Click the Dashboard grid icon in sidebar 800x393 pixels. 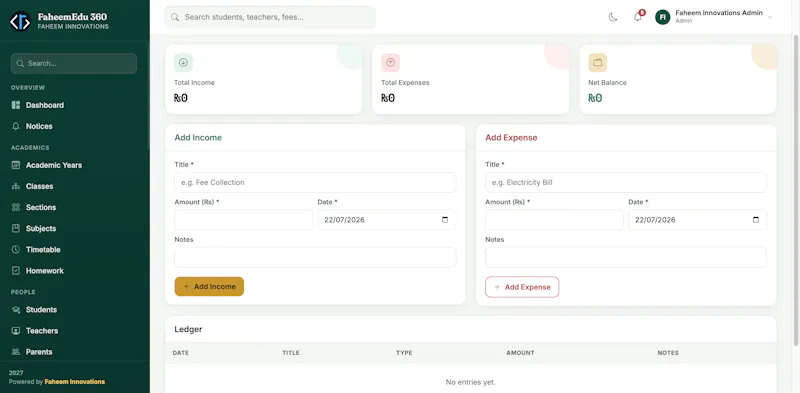pyautogui.click(x=16, y=105)
